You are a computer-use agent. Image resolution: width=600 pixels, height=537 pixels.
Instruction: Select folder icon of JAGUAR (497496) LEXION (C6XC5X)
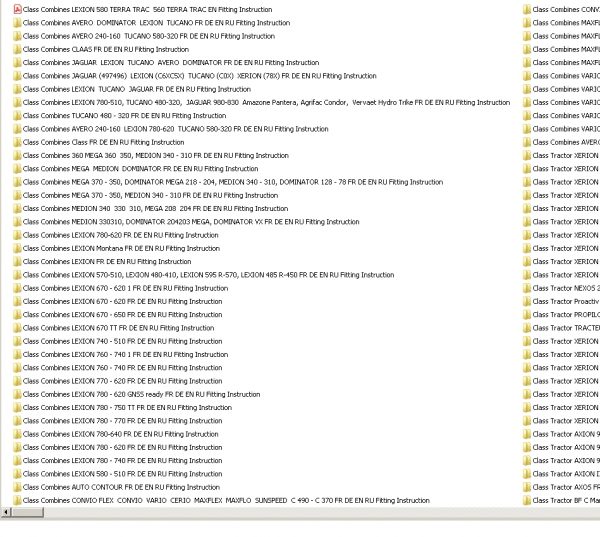17,76
